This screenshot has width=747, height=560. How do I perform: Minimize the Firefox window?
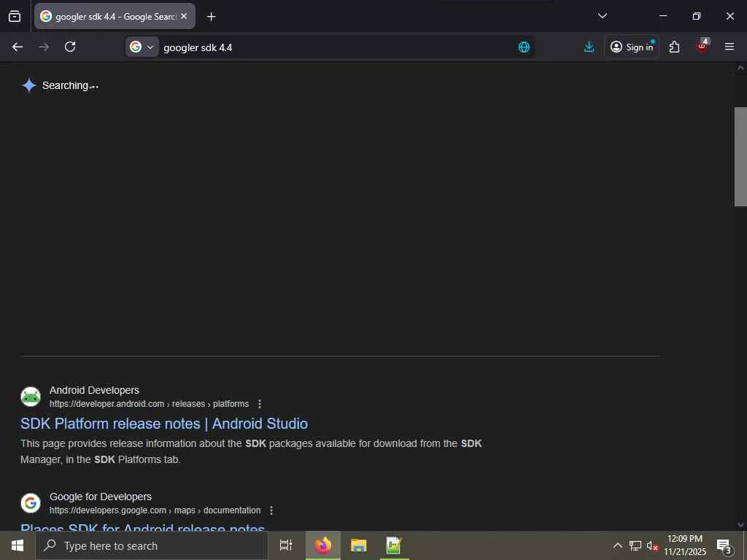coord(662,16)
